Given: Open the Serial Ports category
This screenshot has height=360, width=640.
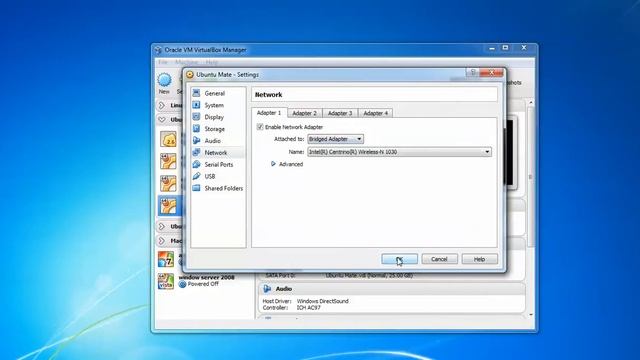Looking at the screenshot, I should 218,164.
